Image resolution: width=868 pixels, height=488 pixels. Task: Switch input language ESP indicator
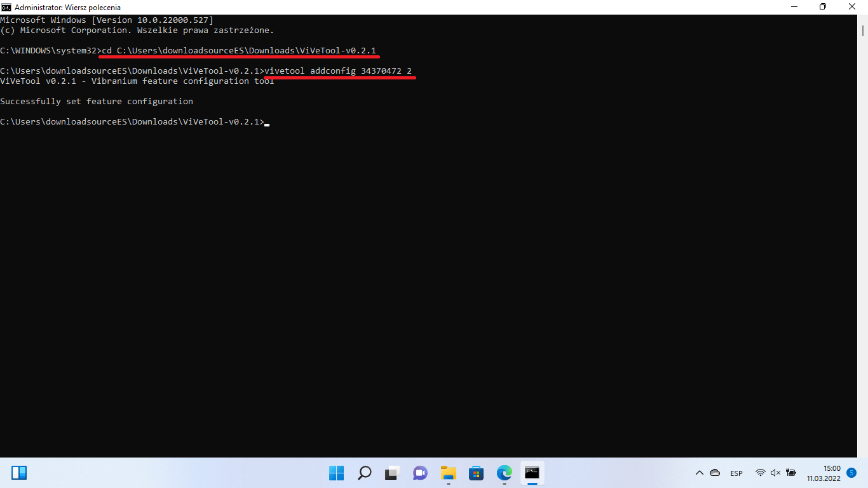(736, 473)
